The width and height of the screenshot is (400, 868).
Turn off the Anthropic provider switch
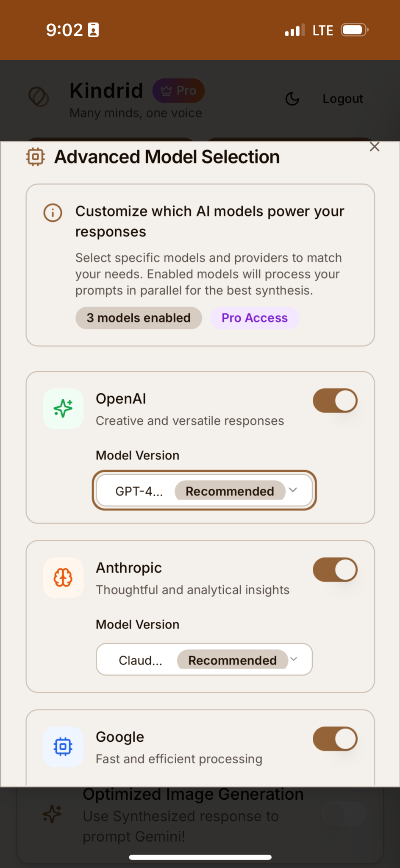point(335,570)
